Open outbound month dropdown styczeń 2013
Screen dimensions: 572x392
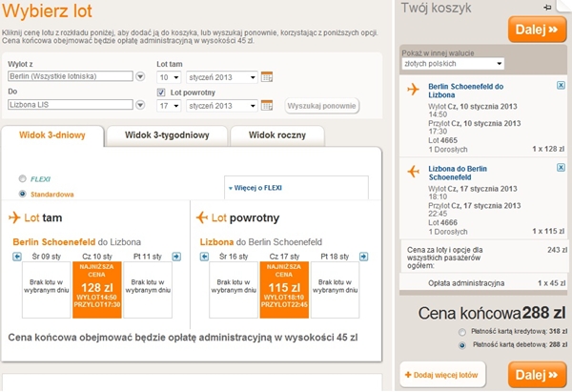(x=222, y=77)
